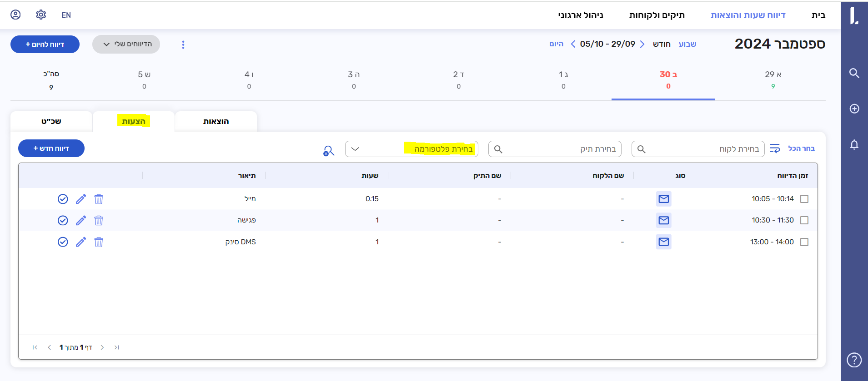Tick the 13:00 - 14:00 row checkbox

coord(804,242)
